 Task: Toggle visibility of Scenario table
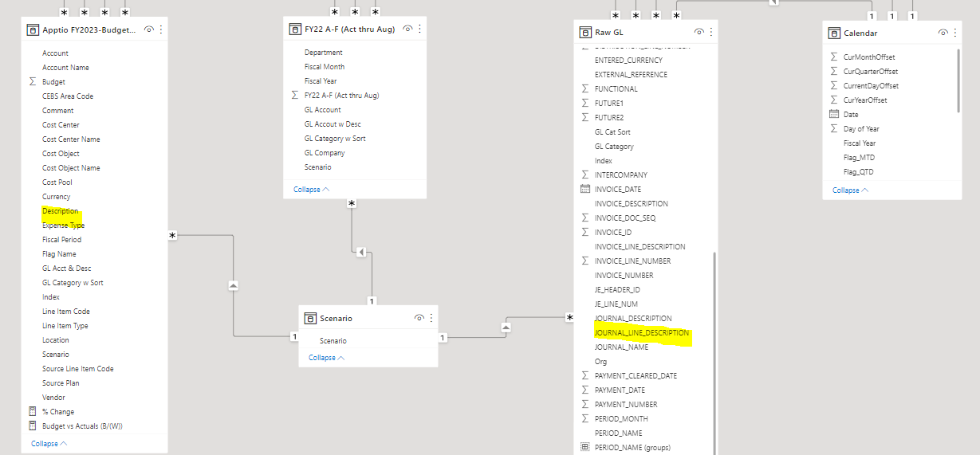[x=419, y=318]
